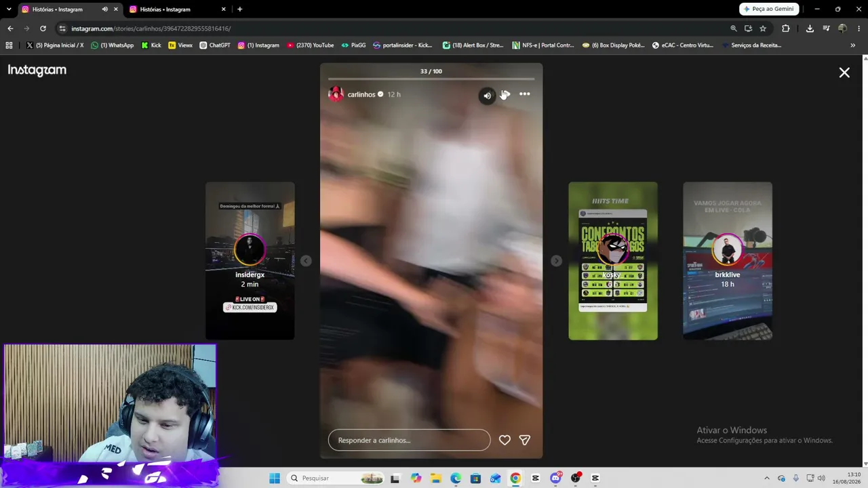Image resolution: width=868 pixels, height=488 pixels.
Task: Go back to the previous page
Action: pos(10,28)
